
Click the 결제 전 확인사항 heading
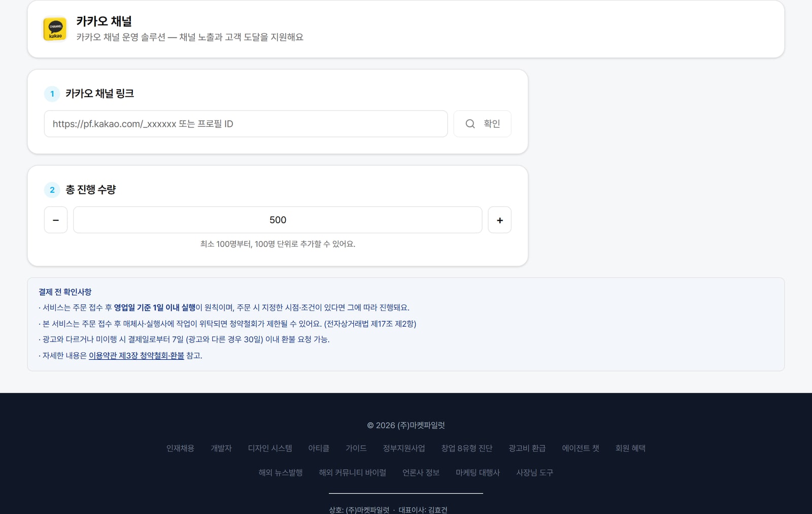(65, 292)
